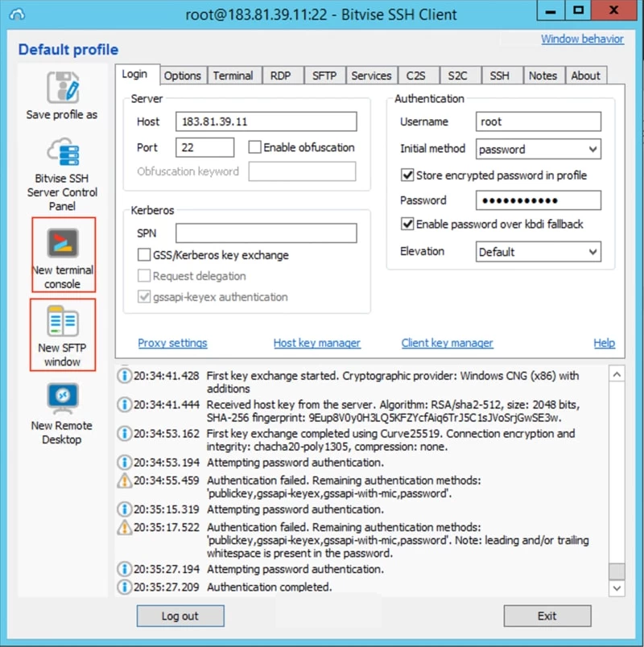Click info icon of the 20:35:15.319 log entry

(x=124, y=509)
